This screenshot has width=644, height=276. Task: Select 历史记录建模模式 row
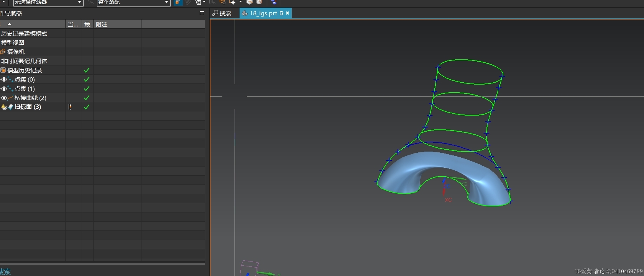(24, 33)
